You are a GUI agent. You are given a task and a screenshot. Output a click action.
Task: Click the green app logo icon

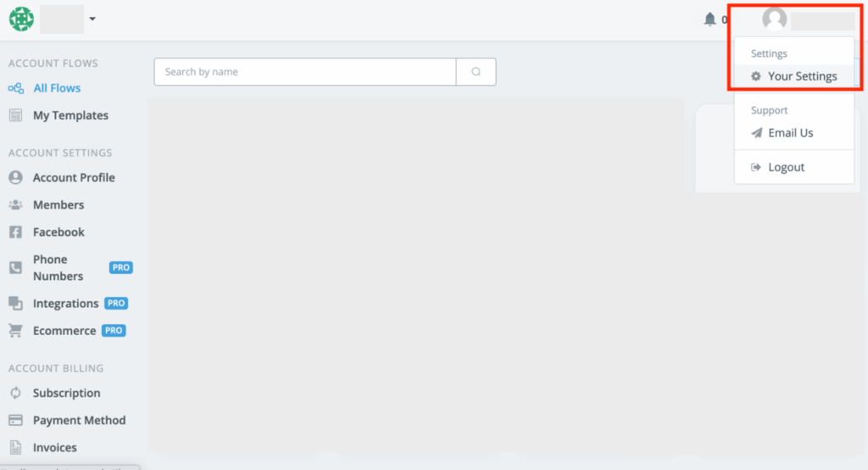[x=21, y=19]
